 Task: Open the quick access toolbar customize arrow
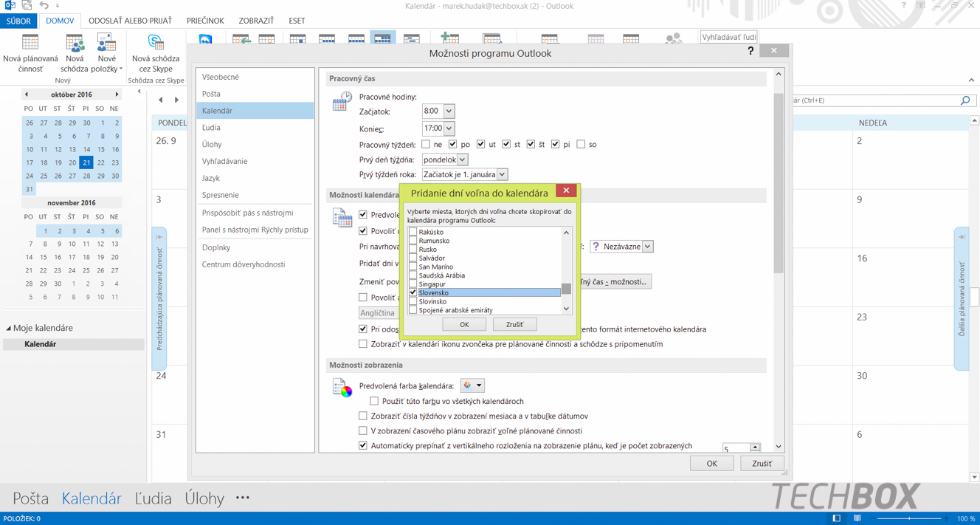58,6
